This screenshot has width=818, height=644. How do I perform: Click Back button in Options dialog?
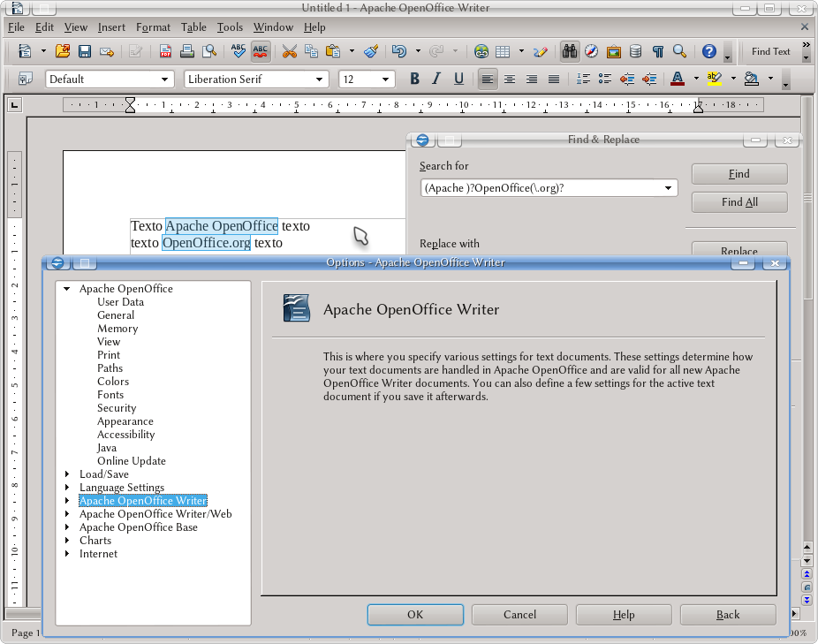[x=728, y=615]
